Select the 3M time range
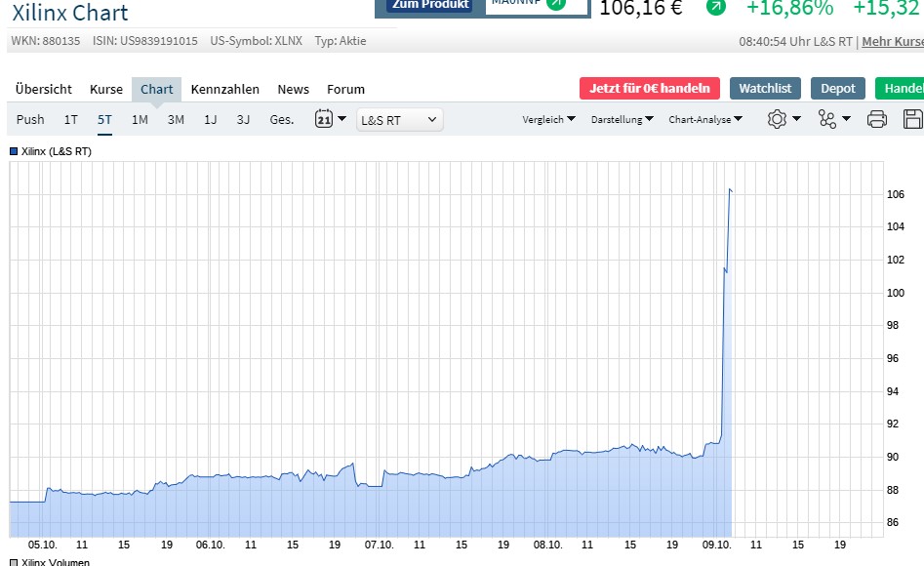The height and width of the screenshot is (566, 924). pyautogui.click(x=176, y=120)
